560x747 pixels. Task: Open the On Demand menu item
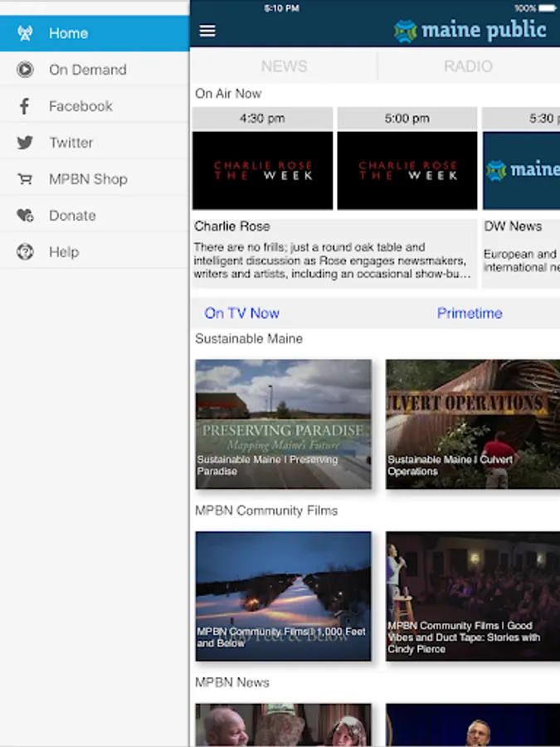(x=87, y=70)
